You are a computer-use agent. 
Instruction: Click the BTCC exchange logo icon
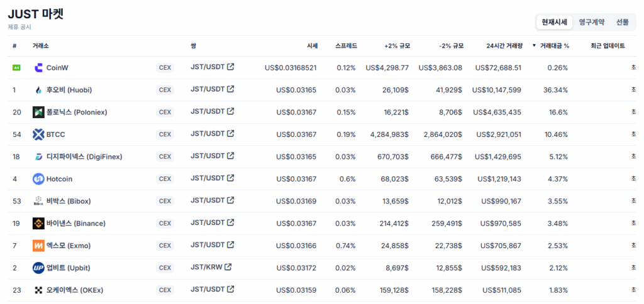pos(38,134)
